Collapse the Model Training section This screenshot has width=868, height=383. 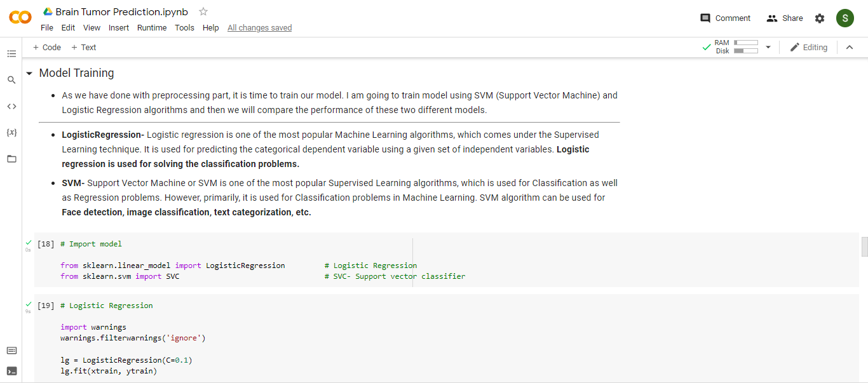tap(29, 74)
